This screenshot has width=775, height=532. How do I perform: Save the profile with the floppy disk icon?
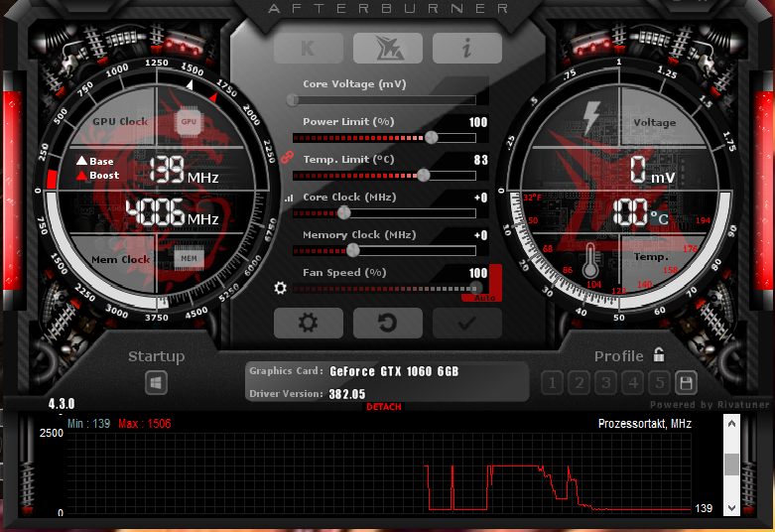click(686, 383)
